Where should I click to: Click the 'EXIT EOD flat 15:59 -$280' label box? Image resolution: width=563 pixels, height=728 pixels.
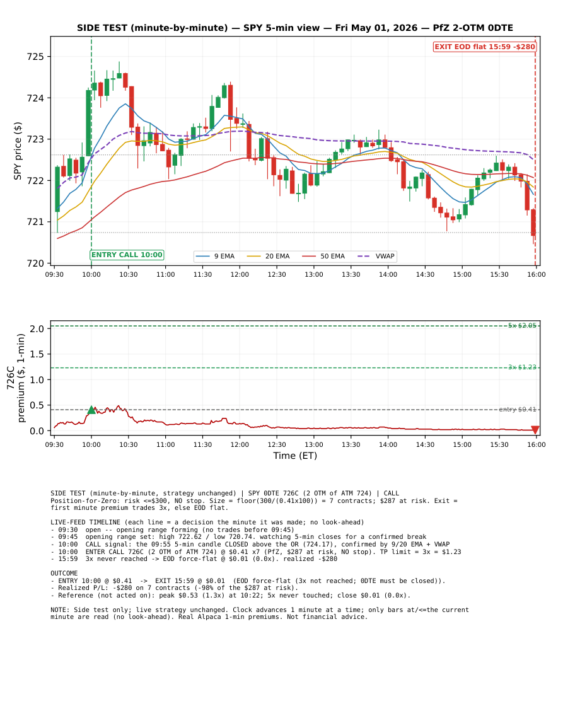tap(485, 47)
